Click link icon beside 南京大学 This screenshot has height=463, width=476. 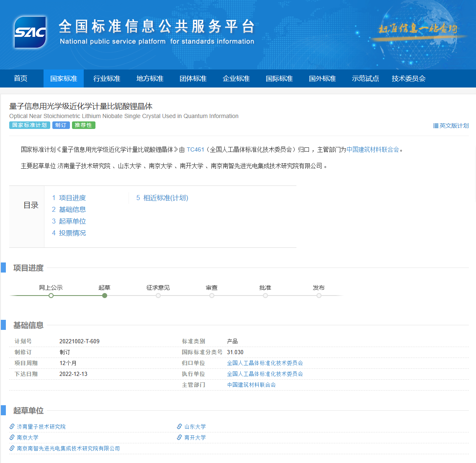click(12, 437)
